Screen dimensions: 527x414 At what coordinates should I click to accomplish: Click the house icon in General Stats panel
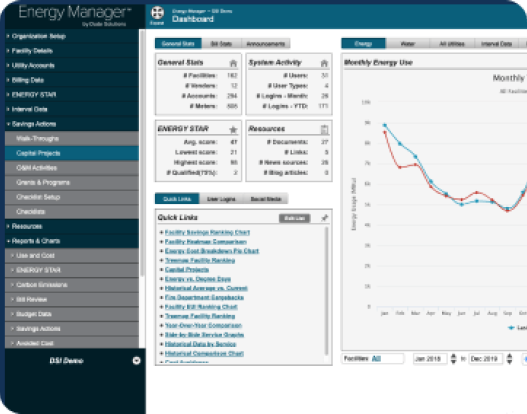click(233, 63)
